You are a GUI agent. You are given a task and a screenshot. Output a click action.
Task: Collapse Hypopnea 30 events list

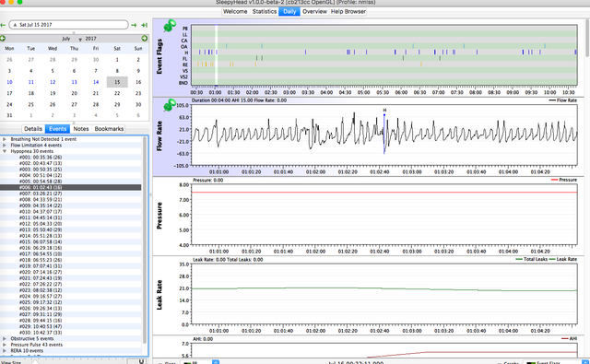tap(5, 151)
